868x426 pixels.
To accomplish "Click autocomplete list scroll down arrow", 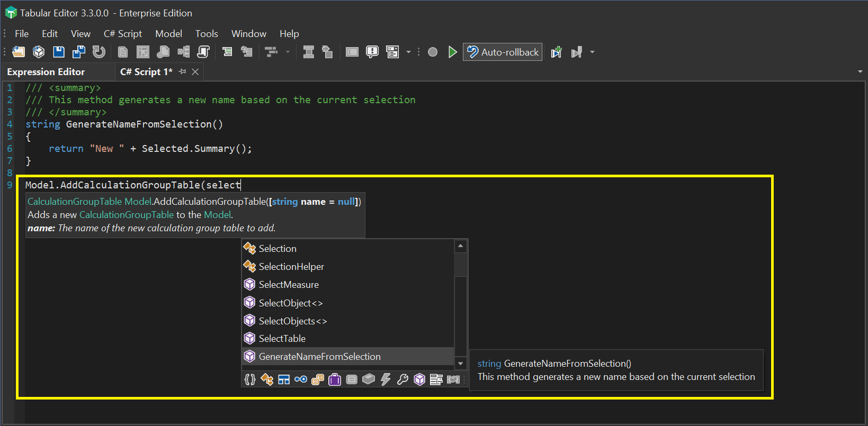I will click(x=461, y=364).
